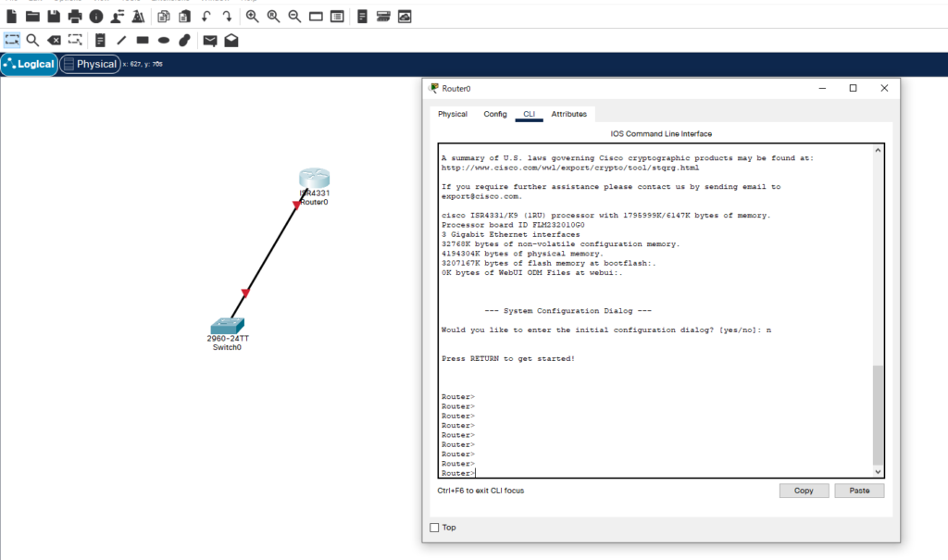Select the freeform drawing tool
948x560 pixels.
(x=185, y=41)
